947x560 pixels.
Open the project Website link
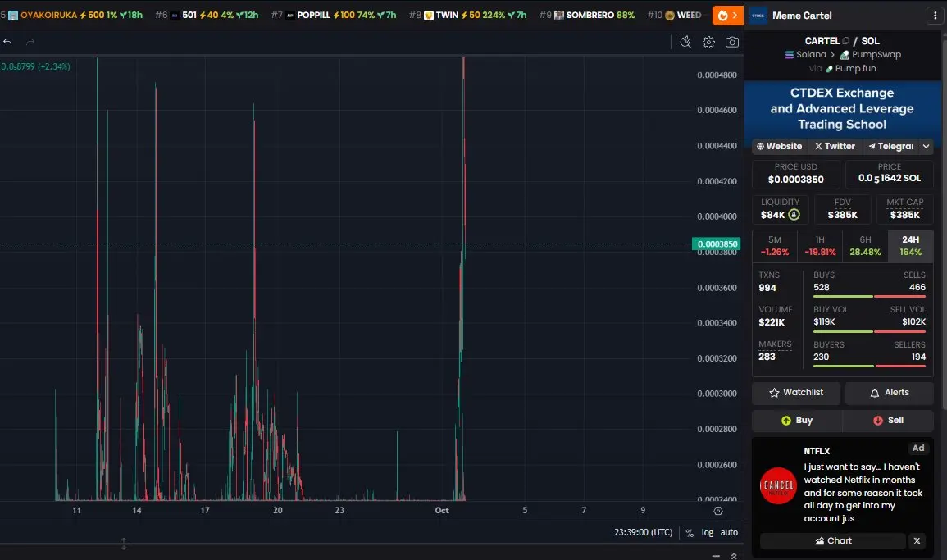tap(779, 146)
